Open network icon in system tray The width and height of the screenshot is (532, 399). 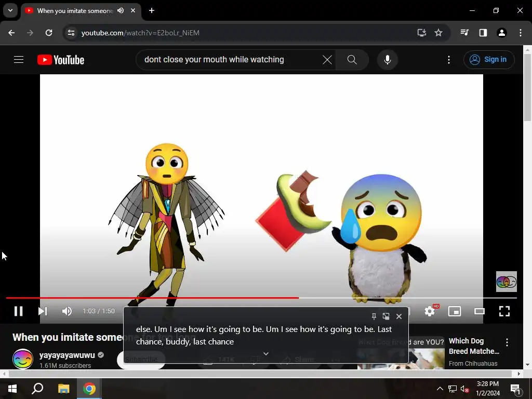tap(453, 389)
